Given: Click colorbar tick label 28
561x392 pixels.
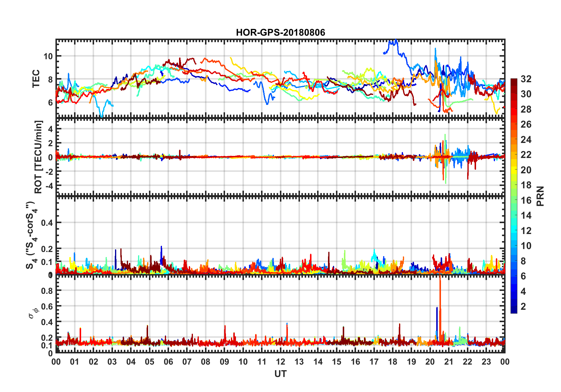Looking at the screenshot, I should [526, 109].
